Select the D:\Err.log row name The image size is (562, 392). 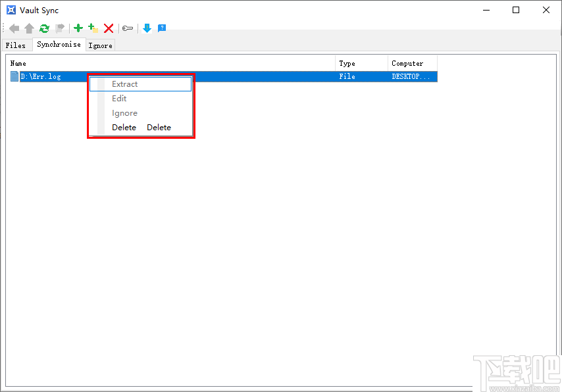tap(41, 76)
